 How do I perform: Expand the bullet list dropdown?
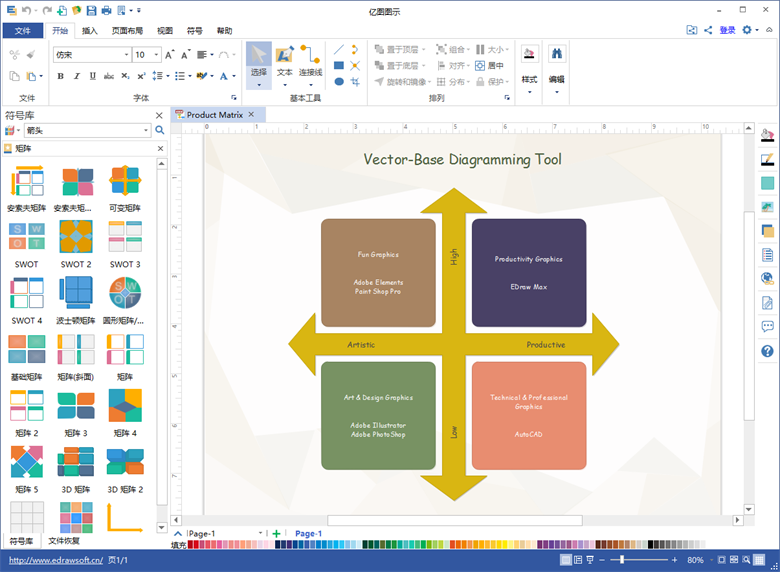(190, 76)
